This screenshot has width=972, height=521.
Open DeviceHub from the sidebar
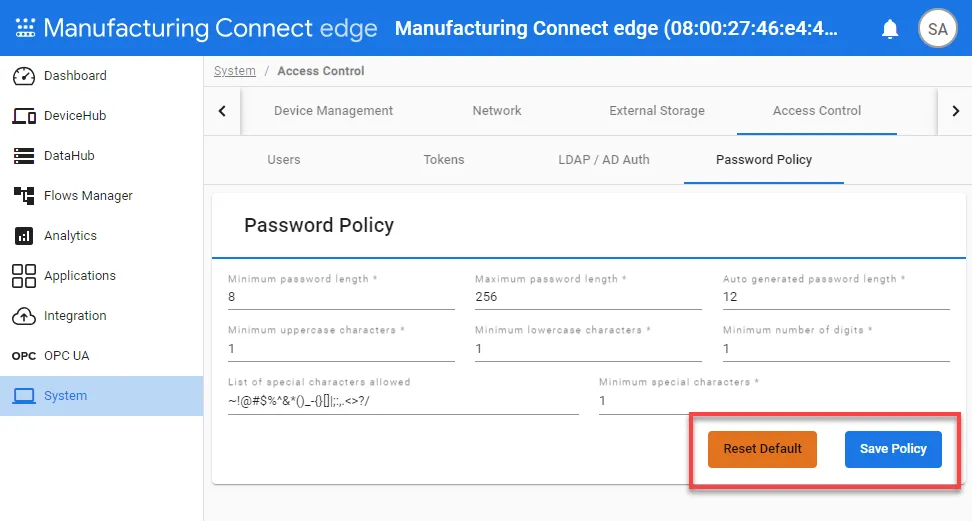[101, 116]
